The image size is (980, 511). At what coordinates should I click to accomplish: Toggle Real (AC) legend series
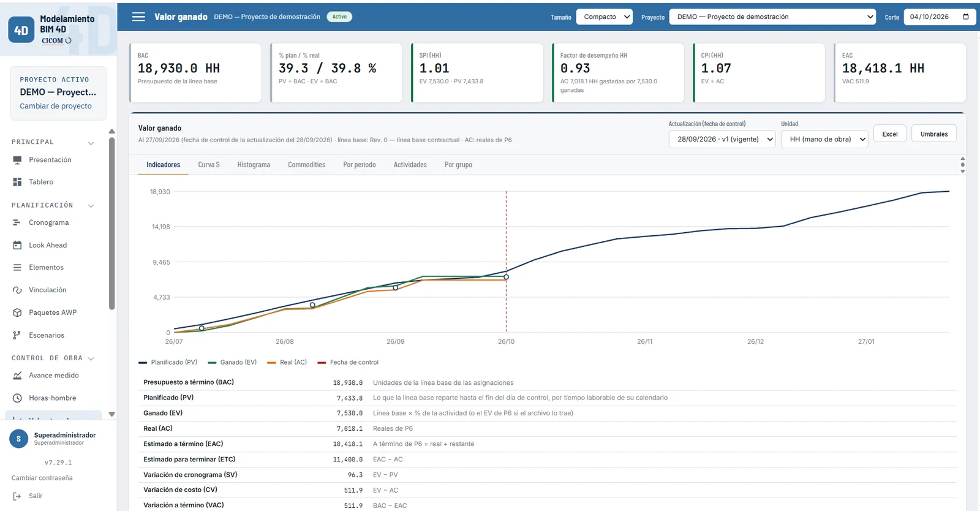[x=287, y=363]
